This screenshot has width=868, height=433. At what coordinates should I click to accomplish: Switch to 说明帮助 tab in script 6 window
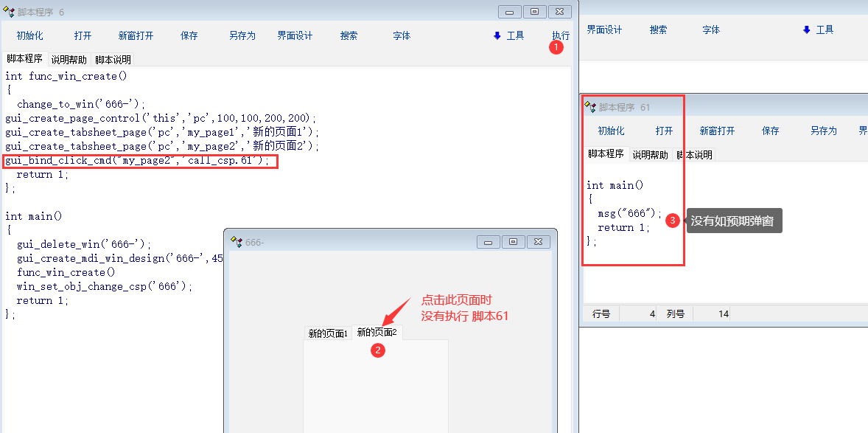(x=69, y=60)
